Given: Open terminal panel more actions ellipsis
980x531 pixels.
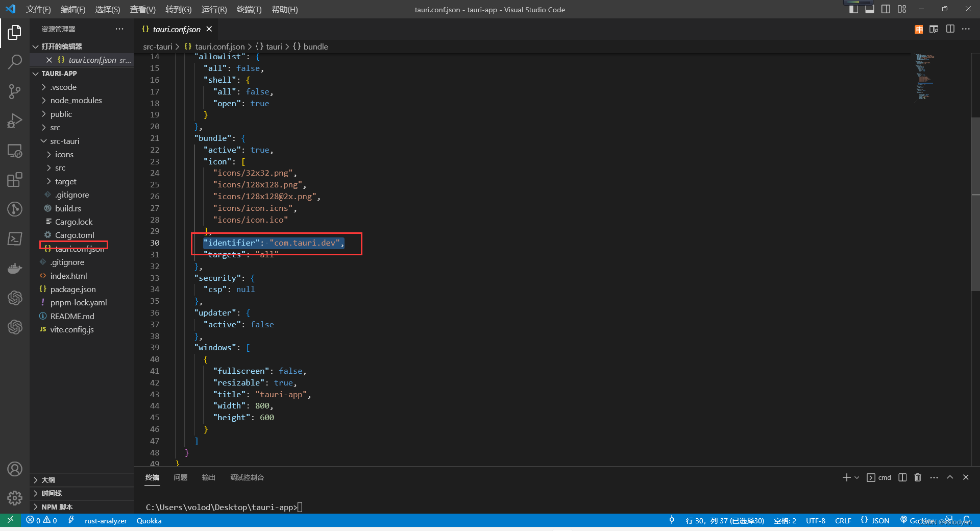Looking at the screenshot, I should tap(934, 477).
